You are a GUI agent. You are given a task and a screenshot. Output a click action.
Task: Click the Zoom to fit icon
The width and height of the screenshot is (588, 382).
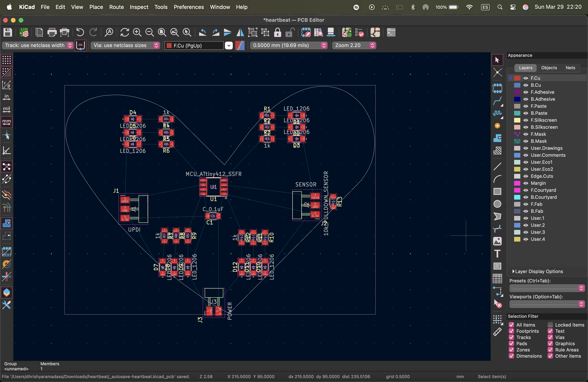point(162,32)
